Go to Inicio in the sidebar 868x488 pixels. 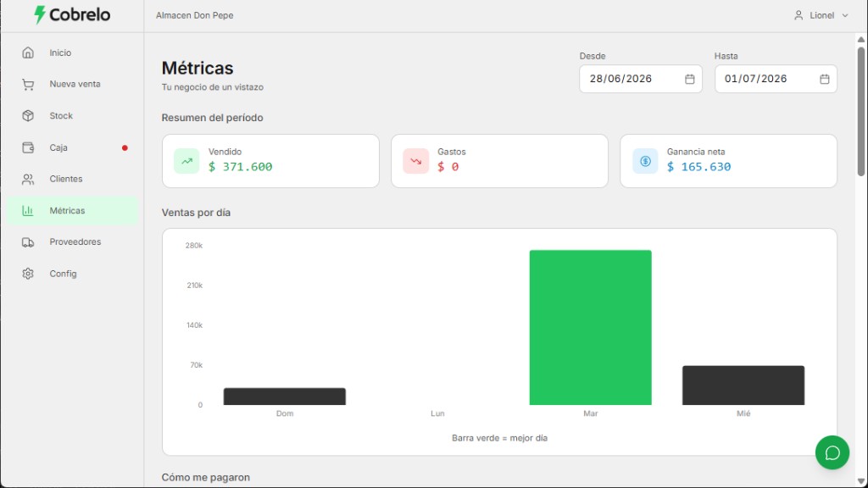click(x=73, y=53)
